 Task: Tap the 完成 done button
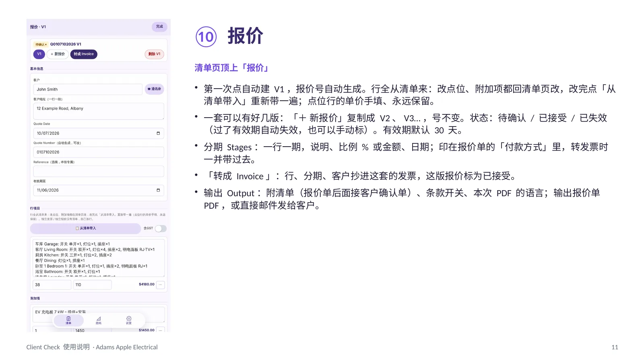pos(159,27)
